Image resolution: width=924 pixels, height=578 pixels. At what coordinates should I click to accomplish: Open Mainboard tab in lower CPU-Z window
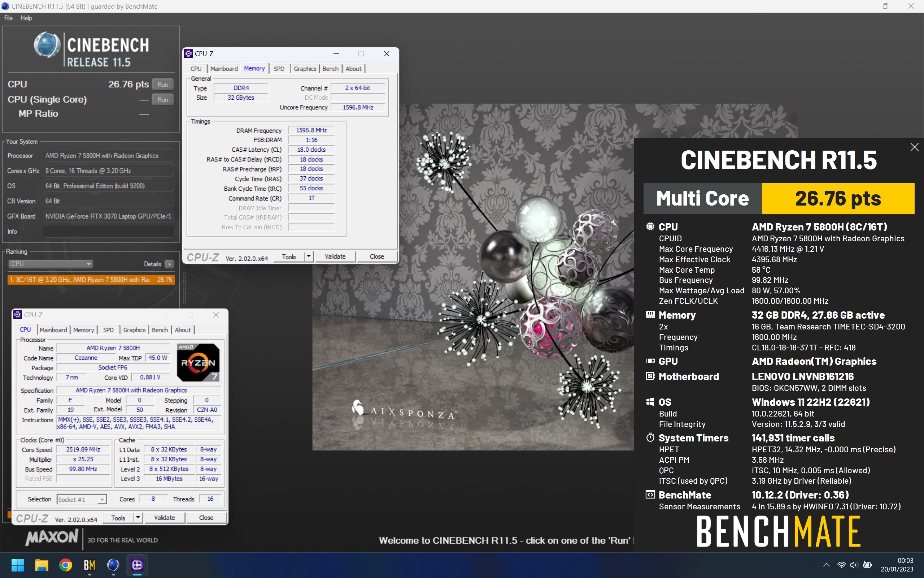(53, 330)
